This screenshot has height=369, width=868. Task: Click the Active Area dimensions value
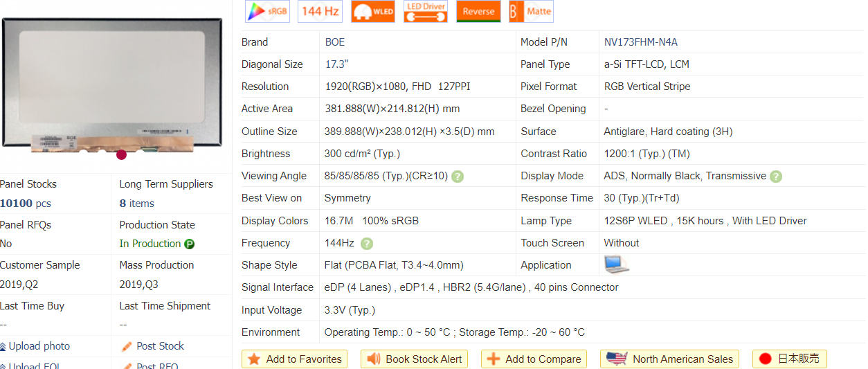pos(392,109)
